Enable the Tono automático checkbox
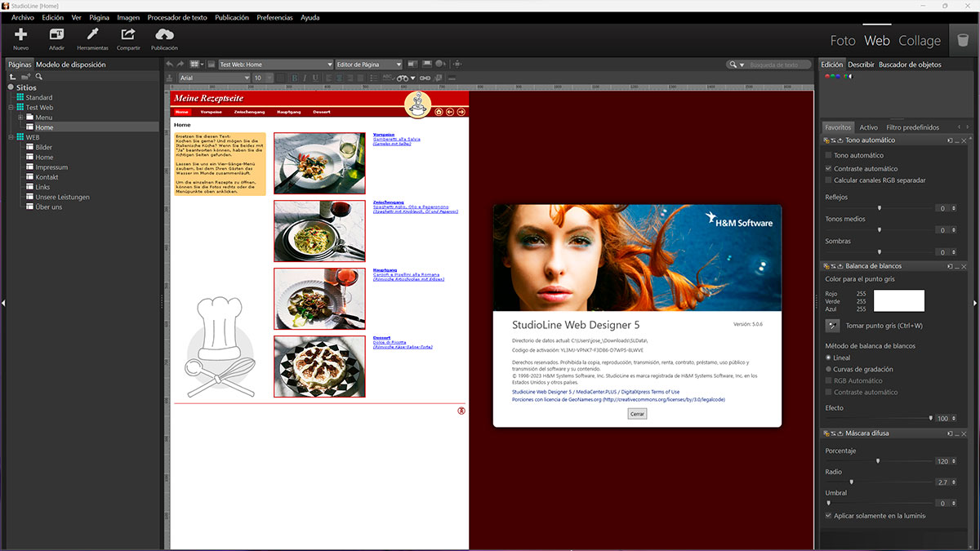The image size is (980, 551). pyautogui.click(x=828, y=155)
